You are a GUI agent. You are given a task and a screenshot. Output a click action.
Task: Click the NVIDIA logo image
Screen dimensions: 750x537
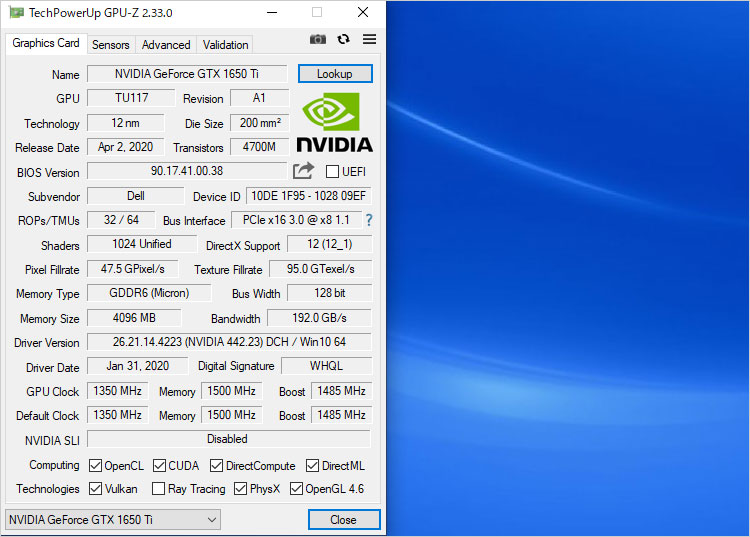pyautogui.click(x=334, y=122)
